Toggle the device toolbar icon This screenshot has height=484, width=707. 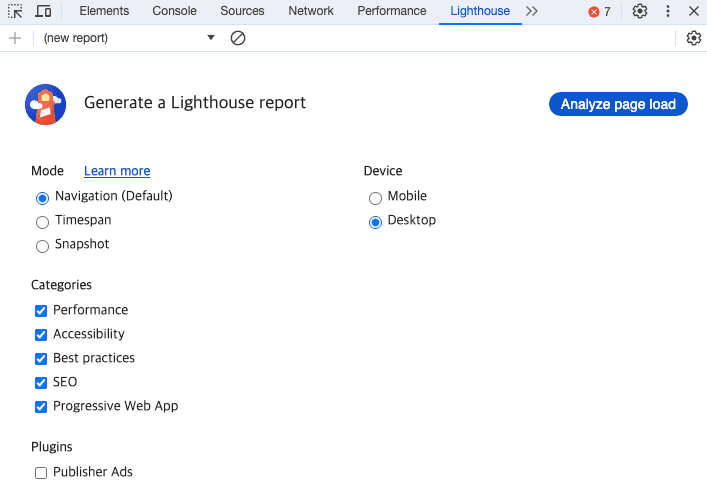point(43,11)
